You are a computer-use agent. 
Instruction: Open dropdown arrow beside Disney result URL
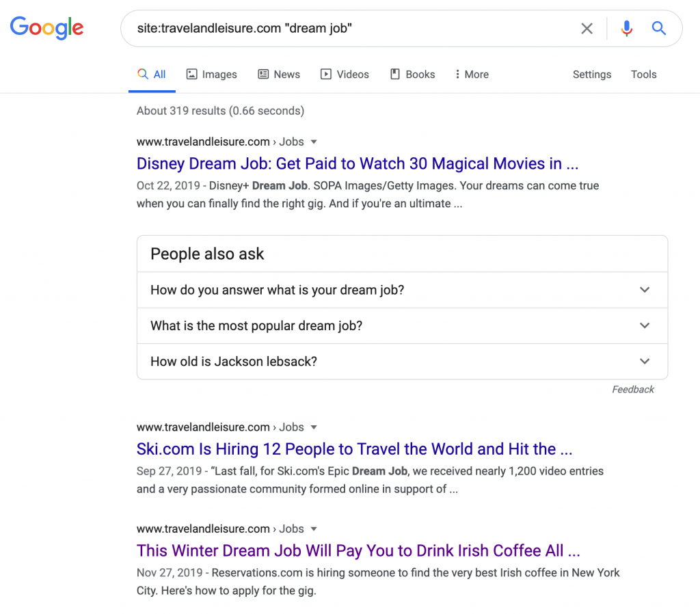pos(314,142)
